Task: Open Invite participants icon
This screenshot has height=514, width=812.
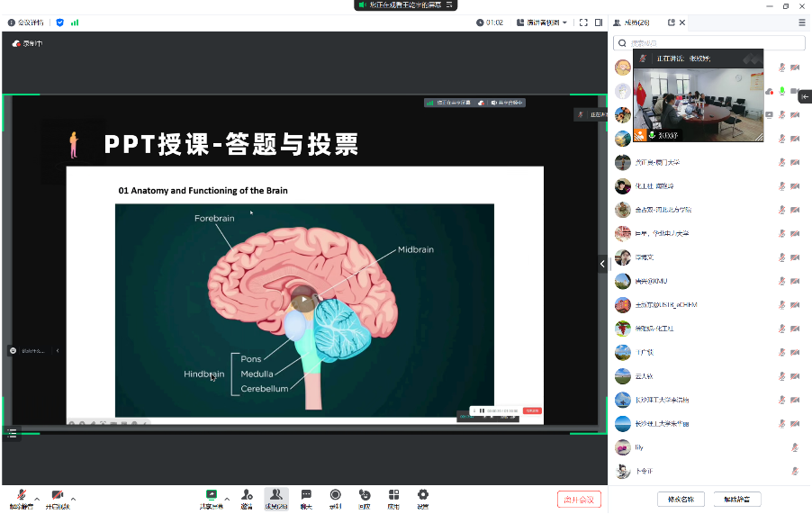Action: 246,496
